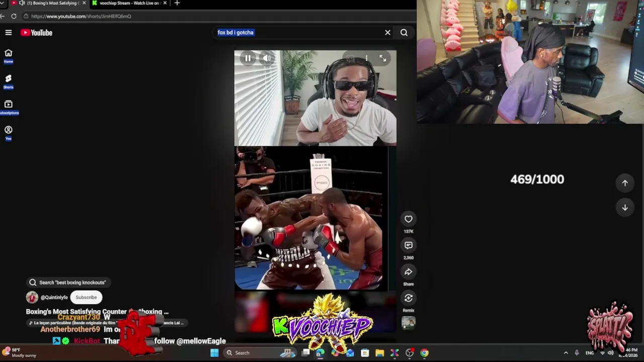The image size is (644, 362).
Task: Open the comments on the Short
Action: pyautogui.click(x=409, y=245)
